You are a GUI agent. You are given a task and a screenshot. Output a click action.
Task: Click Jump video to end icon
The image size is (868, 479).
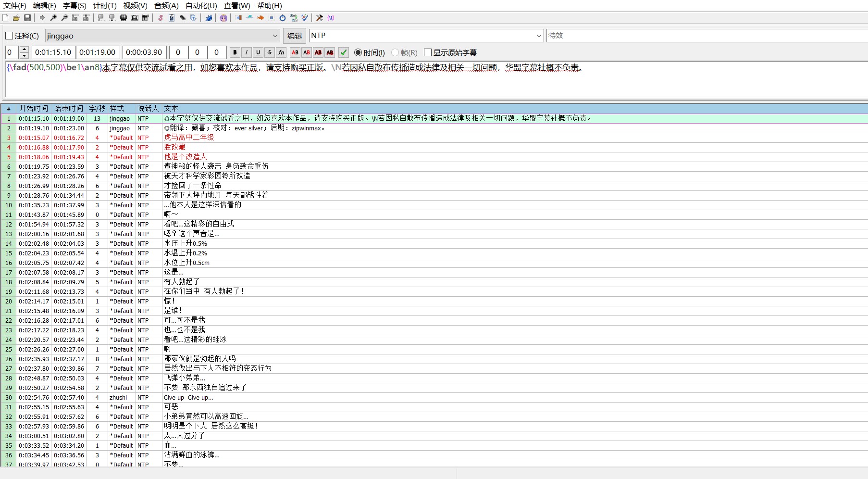click(87, 18)
